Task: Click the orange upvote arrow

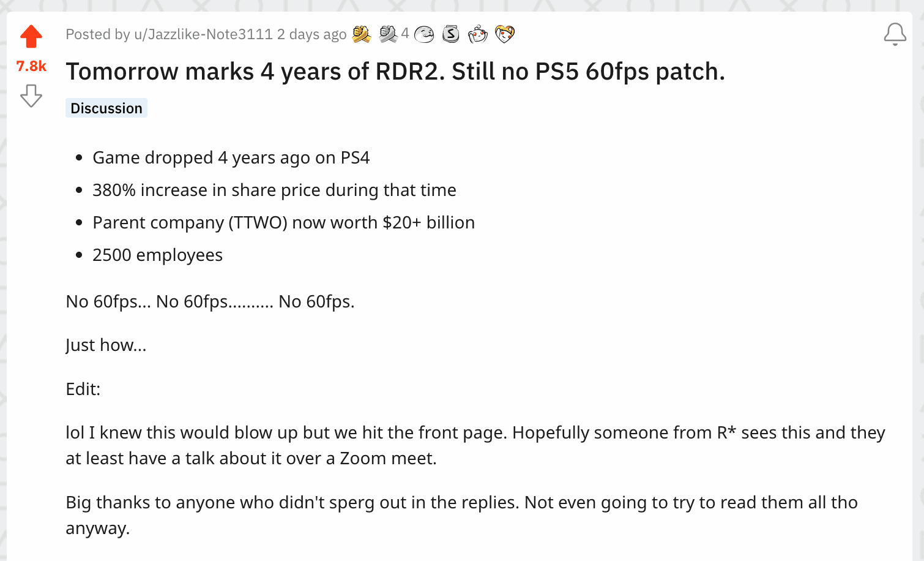Action: (x=31, y=37)
